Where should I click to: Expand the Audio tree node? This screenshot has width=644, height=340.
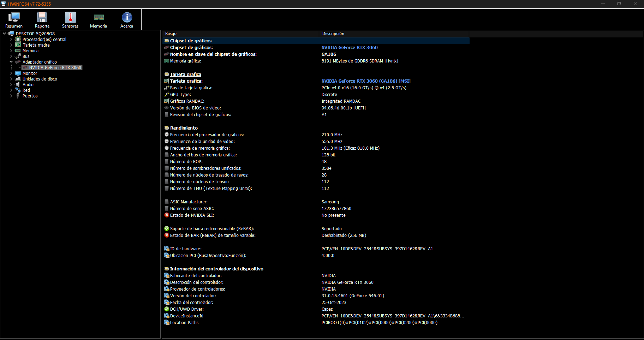(11, 85)
